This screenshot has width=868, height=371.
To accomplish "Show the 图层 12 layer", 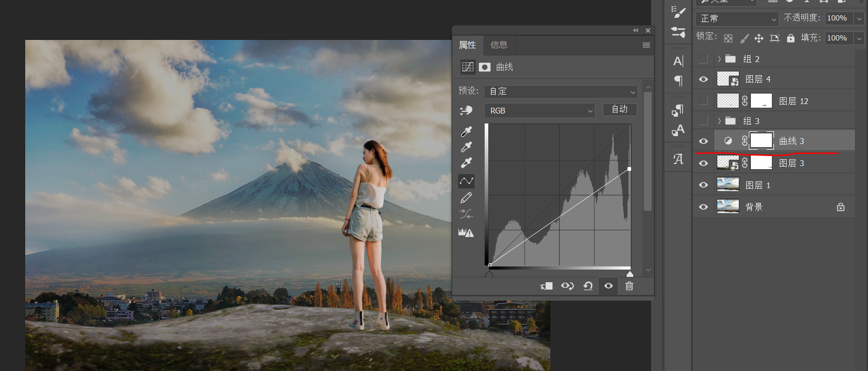I will (703, 101).
